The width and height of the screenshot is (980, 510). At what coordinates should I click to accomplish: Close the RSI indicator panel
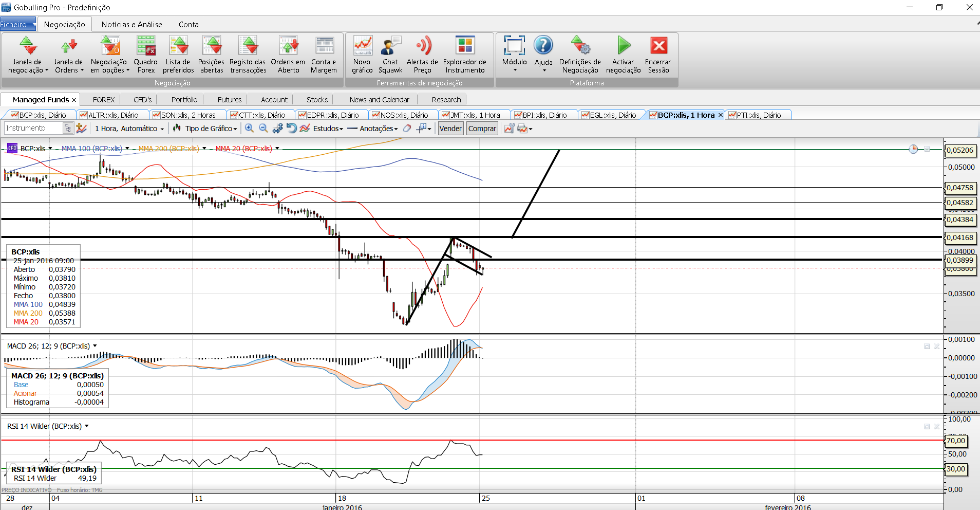pos(936,427)
